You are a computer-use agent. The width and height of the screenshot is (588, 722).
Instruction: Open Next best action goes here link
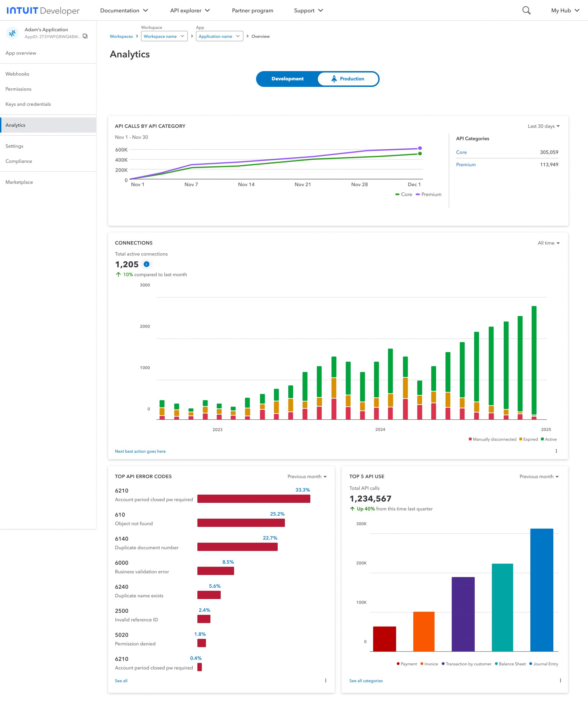140,451
